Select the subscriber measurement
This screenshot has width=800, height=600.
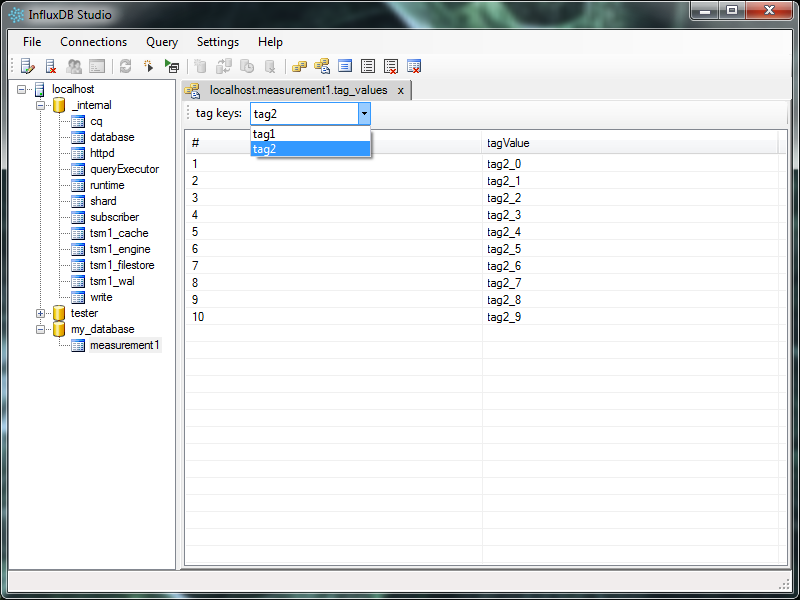click(x=114, y=217)
